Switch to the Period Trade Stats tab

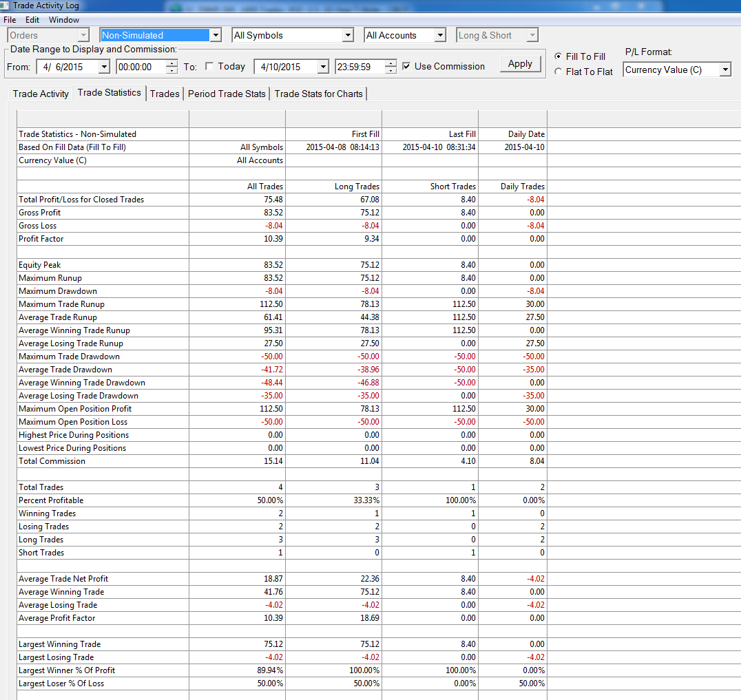tap(227, 94)
